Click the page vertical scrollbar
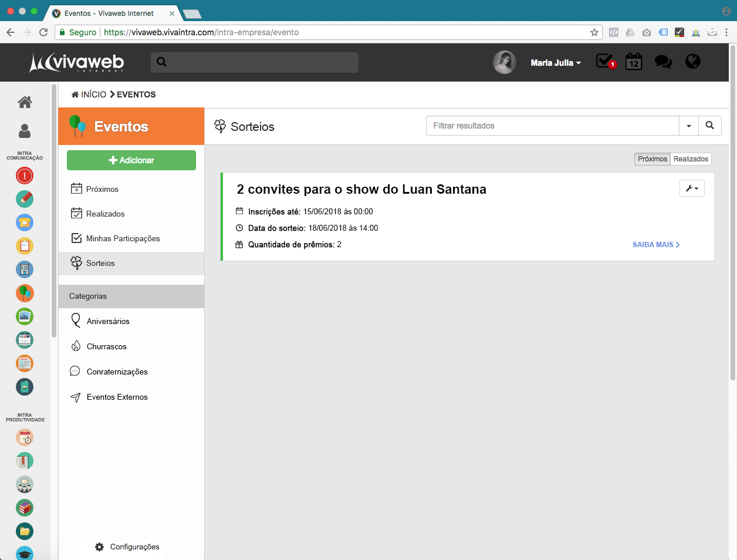This screenshot has width=737, height=560. click(x=732, y=211)
